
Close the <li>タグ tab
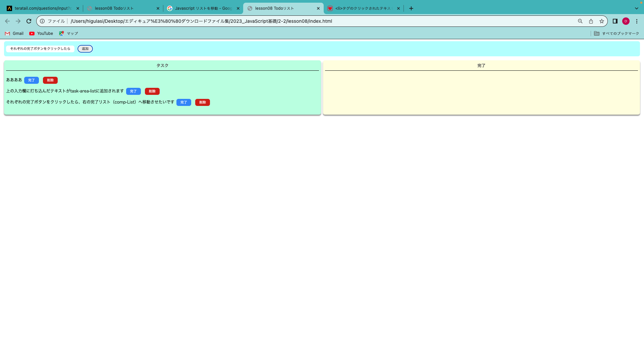point(398,8)
